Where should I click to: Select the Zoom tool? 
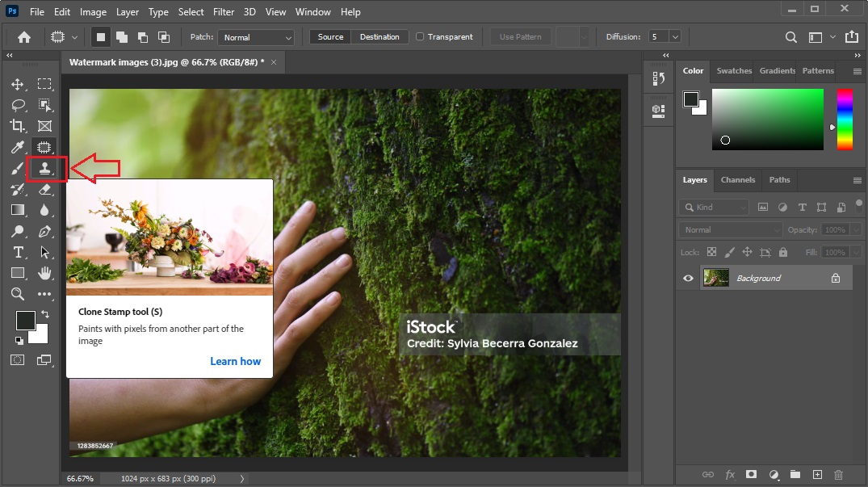coord(18,294)
